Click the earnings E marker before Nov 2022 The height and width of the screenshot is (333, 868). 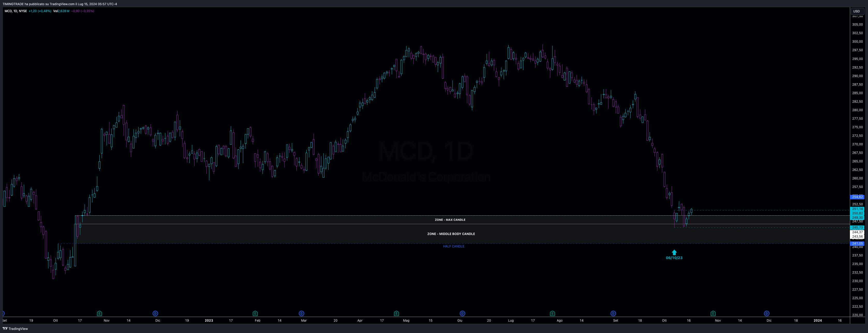click(99, 313)
